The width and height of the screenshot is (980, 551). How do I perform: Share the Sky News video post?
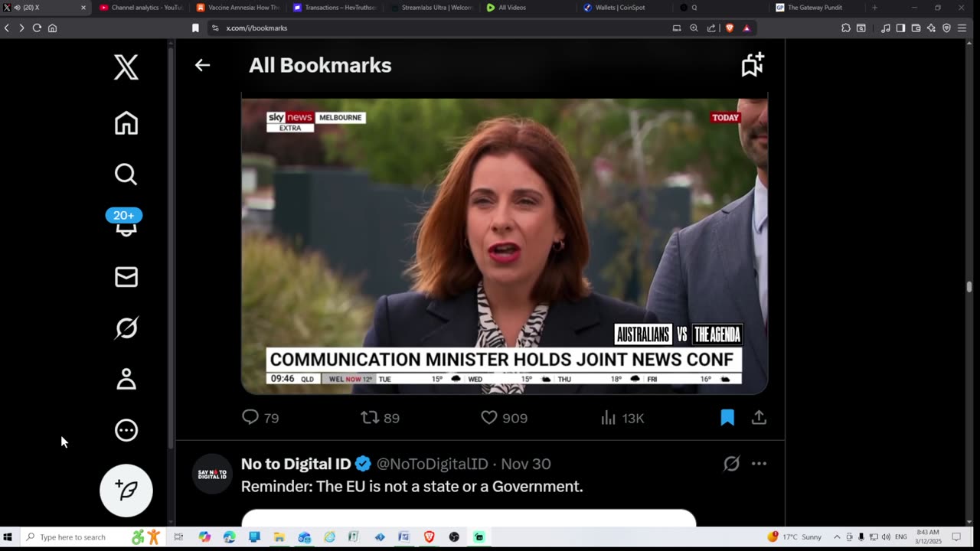coord(759,418)
